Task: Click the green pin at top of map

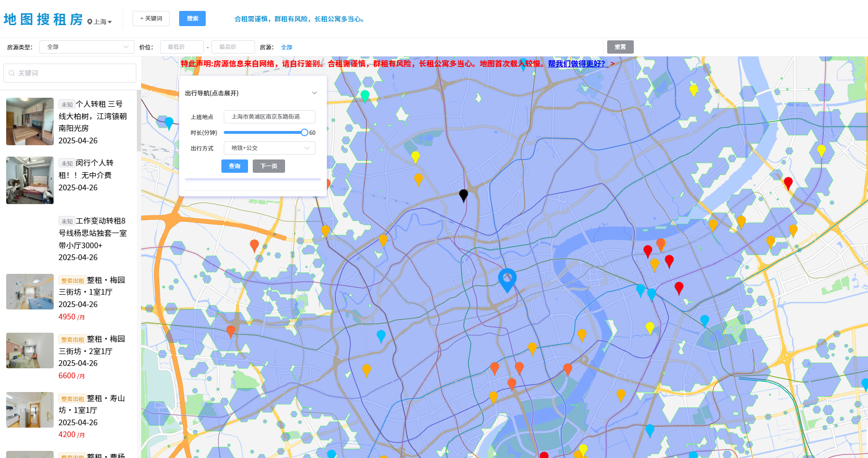Action: 365,96
